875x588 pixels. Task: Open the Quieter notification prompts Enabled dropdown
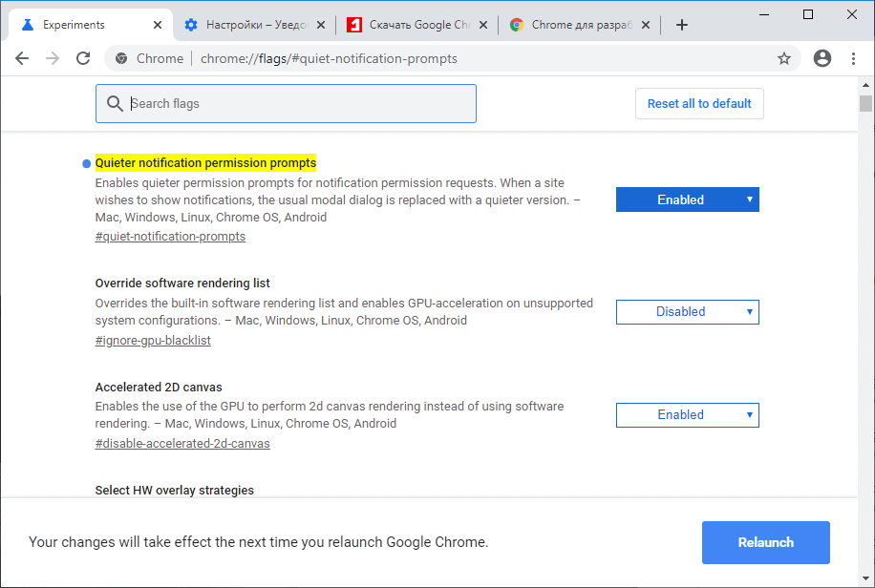pos(687,199)
